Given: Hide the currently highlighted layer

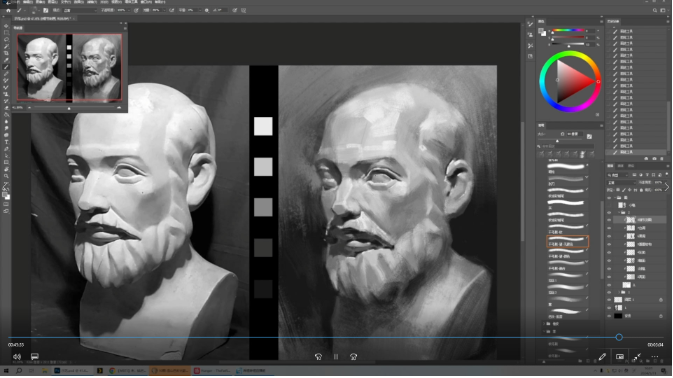Looking at the screenshot, I should pyautogui.click(x=609, y=220).
